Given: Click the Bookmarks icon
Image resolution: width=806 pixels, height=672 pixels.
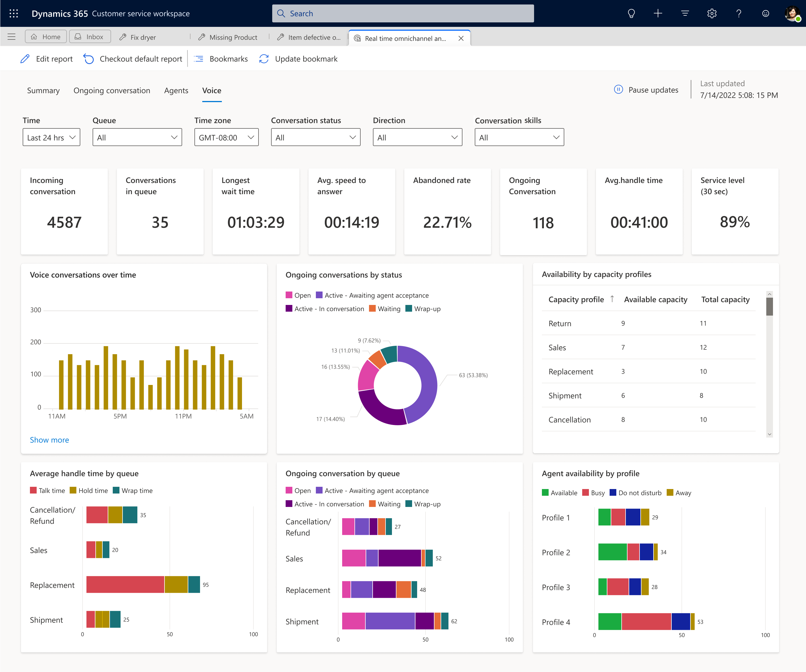Looking at the screenshot, I should tap(199, 59).
